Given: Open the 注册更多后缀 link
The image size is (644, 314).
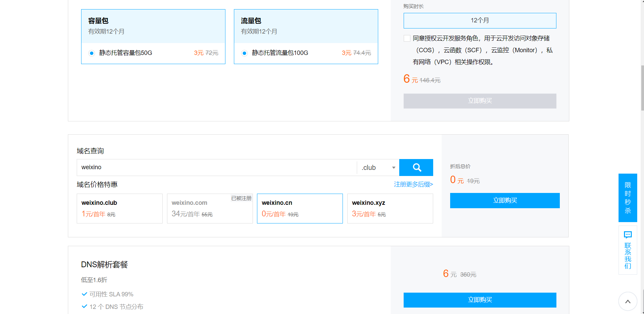Looking at the screenshot, I should click(413, 184).
